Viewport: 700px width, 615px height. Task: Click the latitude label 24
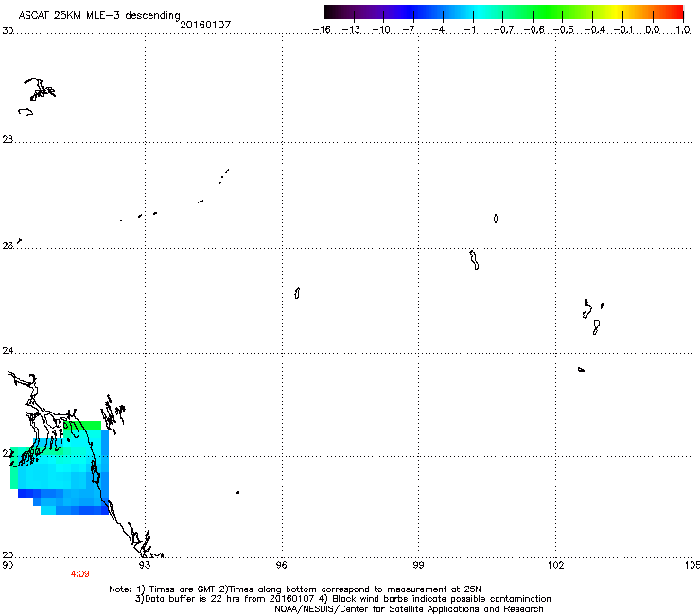click(x=8, y=351)
